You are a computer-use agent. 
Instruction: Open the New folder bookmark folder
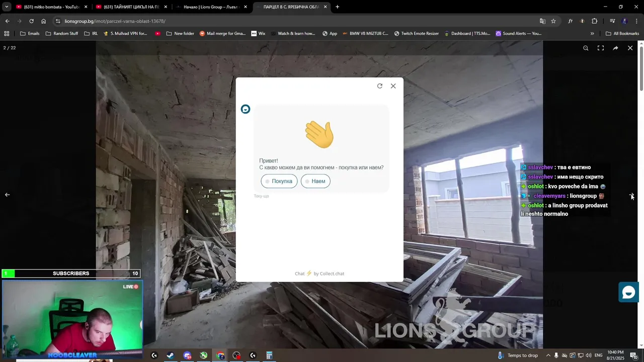coord(180,34)
